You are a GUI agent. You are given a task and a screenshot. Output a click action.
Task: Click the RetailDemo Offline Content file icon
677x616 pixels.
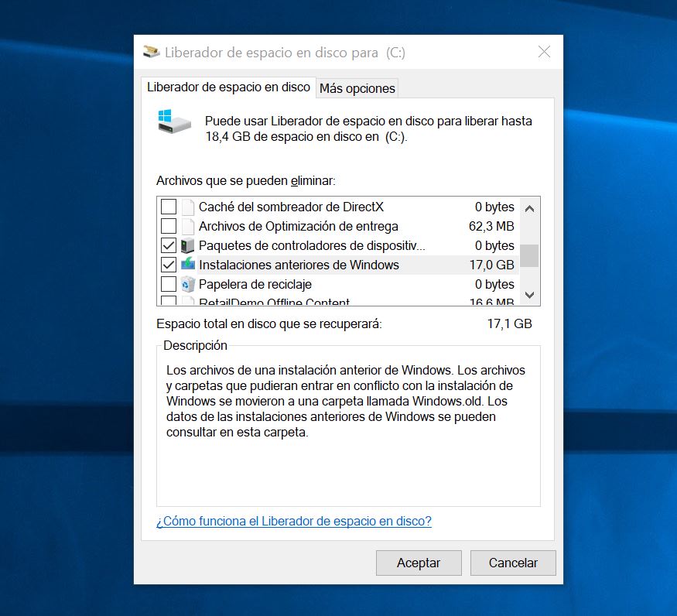[188, 302]
